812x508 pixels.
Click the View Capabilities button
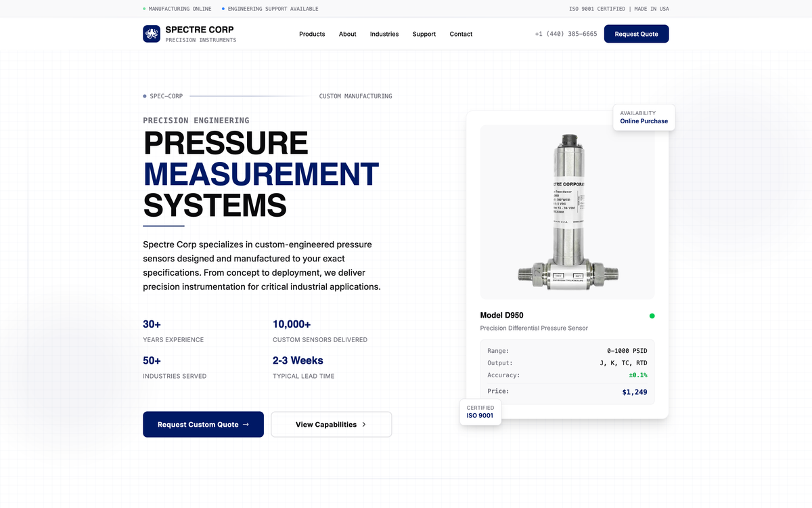point(331,425)
